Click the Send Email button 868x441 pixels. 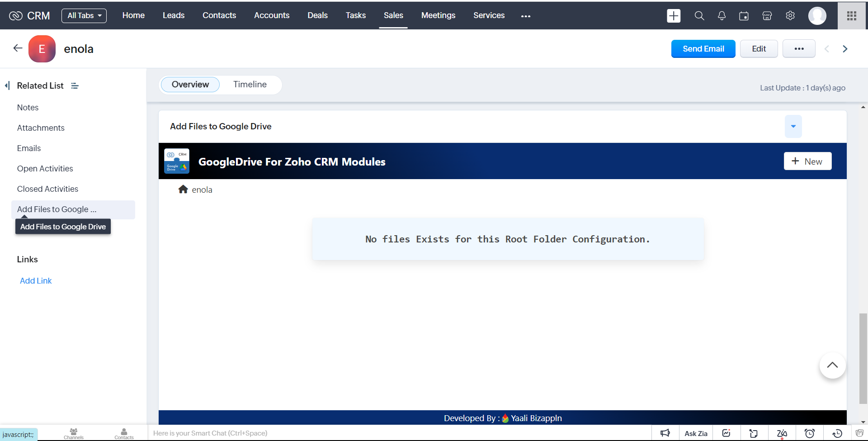pyautogui.click(x=703, y=49)
